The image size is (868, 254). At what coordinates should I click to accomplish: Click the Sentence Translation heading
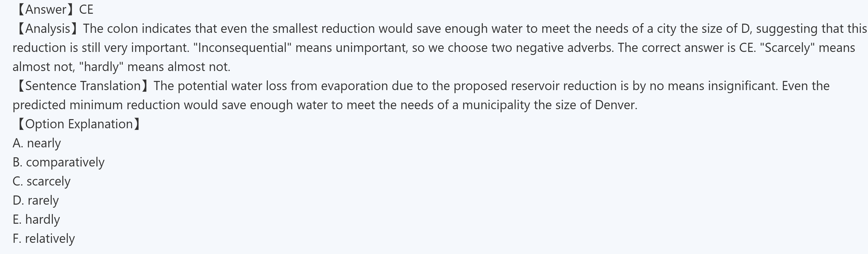83,86
